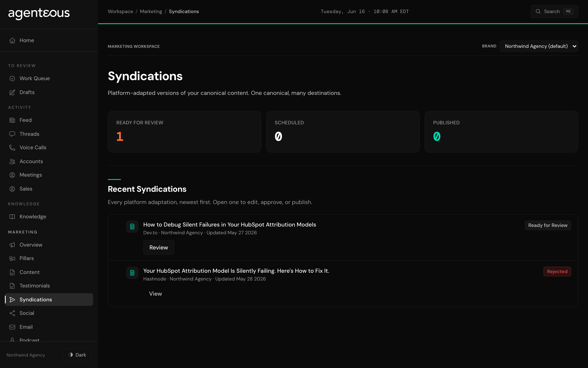Click the Search field in top bar
This screenshot has height=368, width=588.
tap(554, 11)
